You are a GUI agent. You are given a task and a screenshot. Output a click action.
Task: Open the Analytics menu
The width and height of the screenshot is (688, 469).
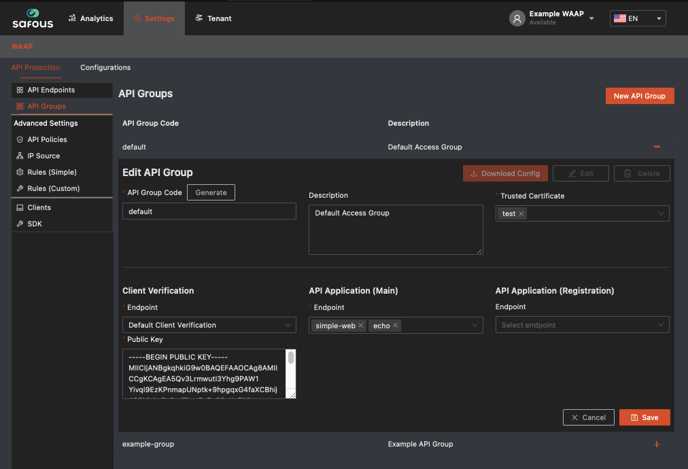pos(91,18)
